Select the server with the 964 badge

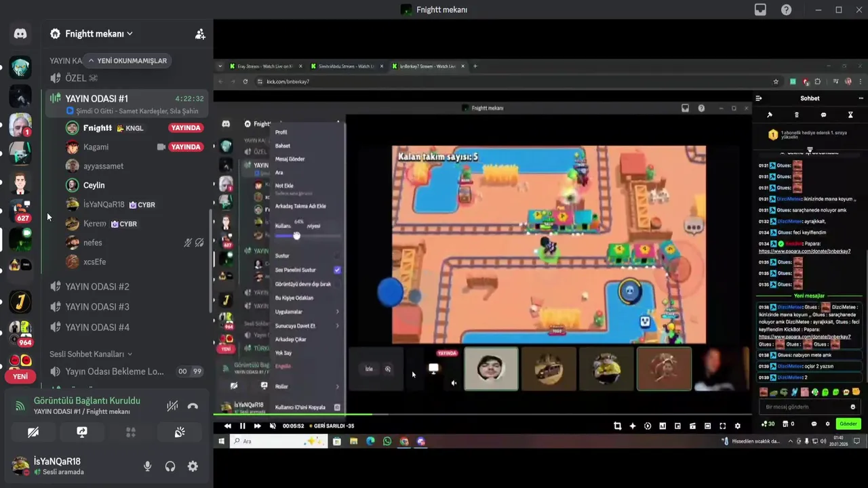[20, 333]
